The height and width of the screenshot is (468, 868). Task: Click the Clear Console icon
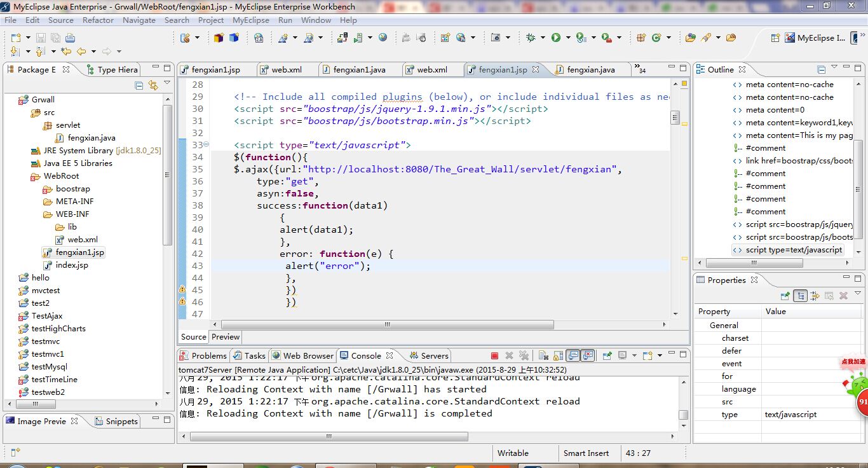543,355
